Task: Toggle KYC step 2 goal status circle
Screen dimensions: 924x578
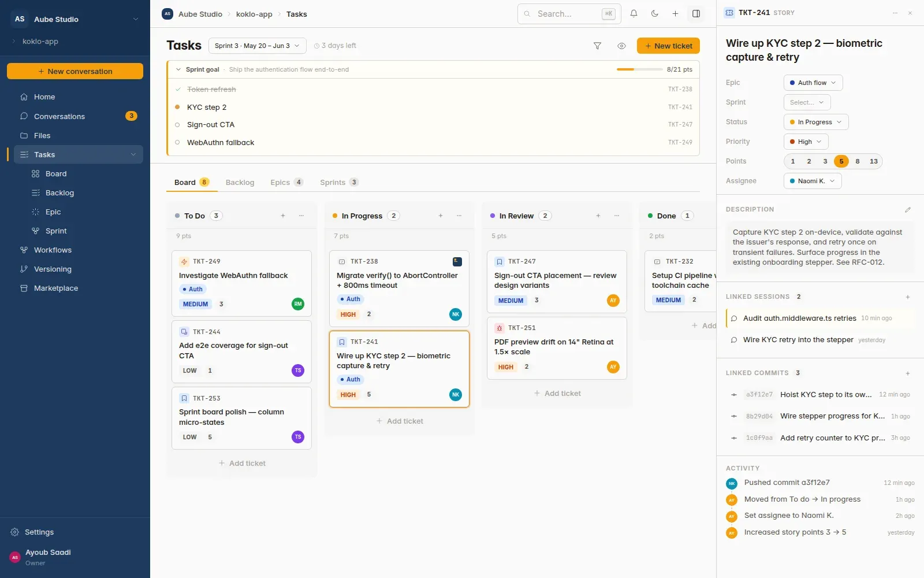Action: click(177, 107)
